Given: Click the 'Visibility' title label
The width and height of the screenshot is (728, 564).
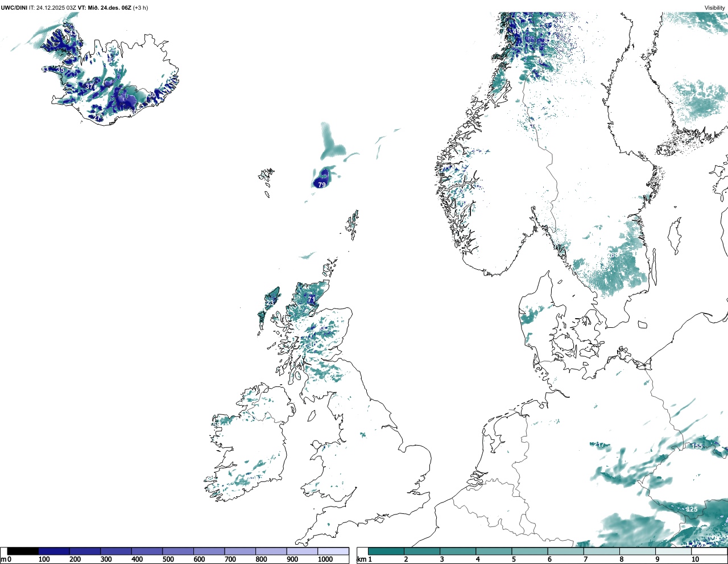Looking at the screenshot, I should click(x=715, y=8).
